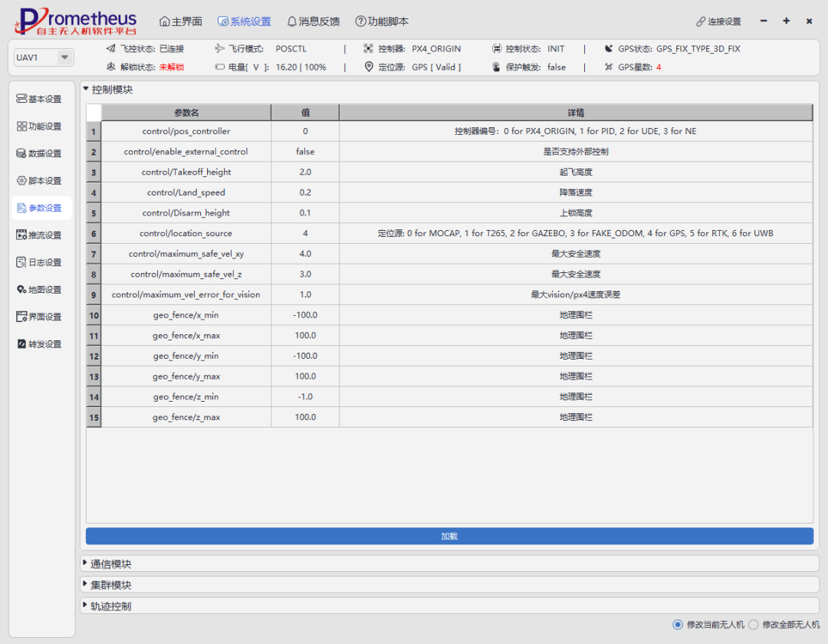
Task: Select the 功能设置 grid icon
Action: coord(21,127)
